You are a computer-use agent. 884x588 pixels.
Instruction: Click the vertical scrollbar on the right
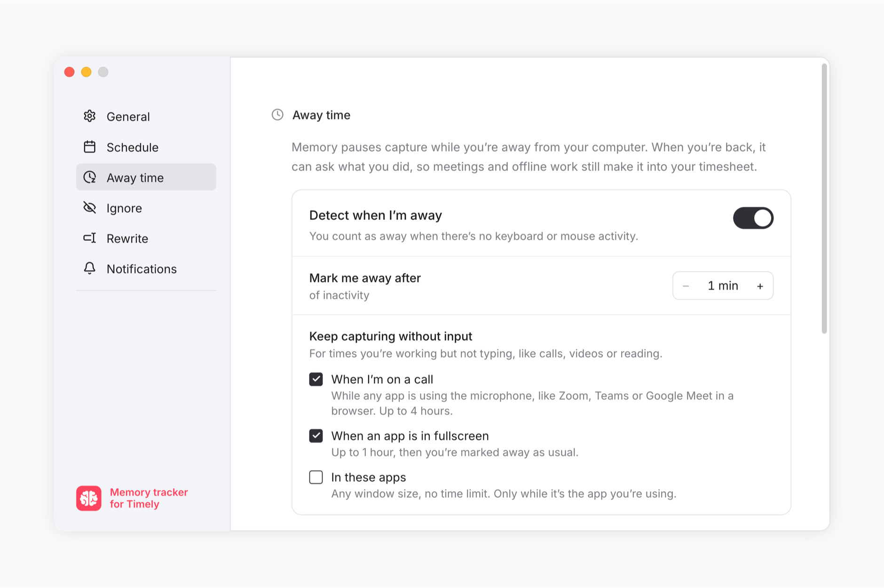click(824, 199)
